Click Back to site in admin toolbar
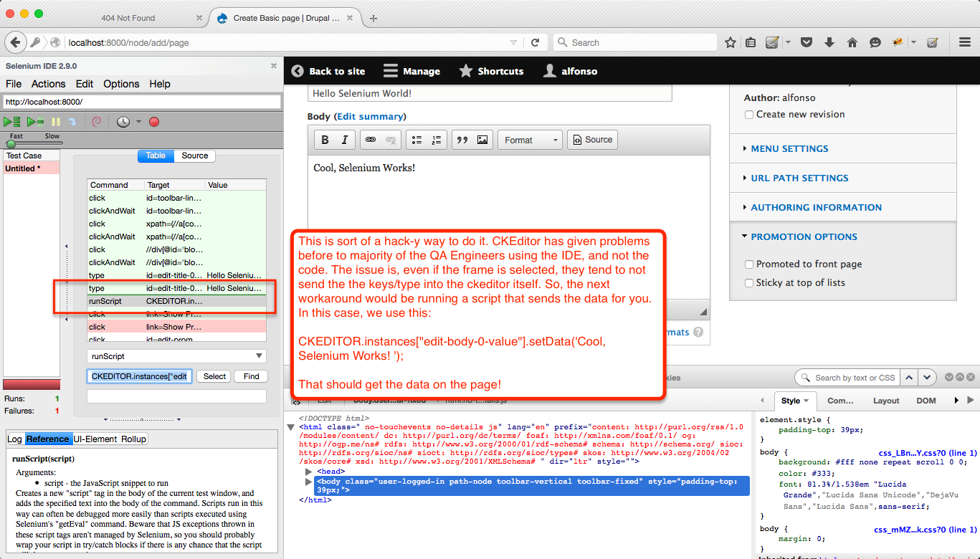 click(328, 71)
